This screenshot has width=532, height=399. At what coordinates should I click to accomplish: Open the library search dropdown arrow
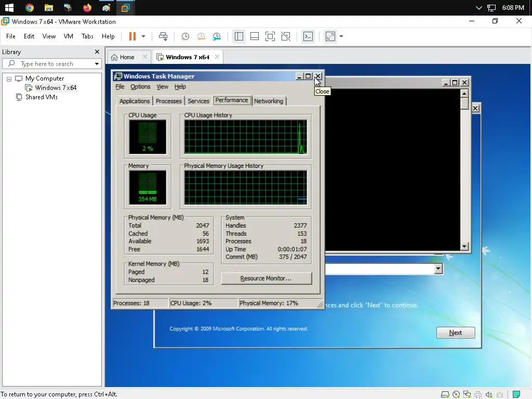(x=97, y=64)
